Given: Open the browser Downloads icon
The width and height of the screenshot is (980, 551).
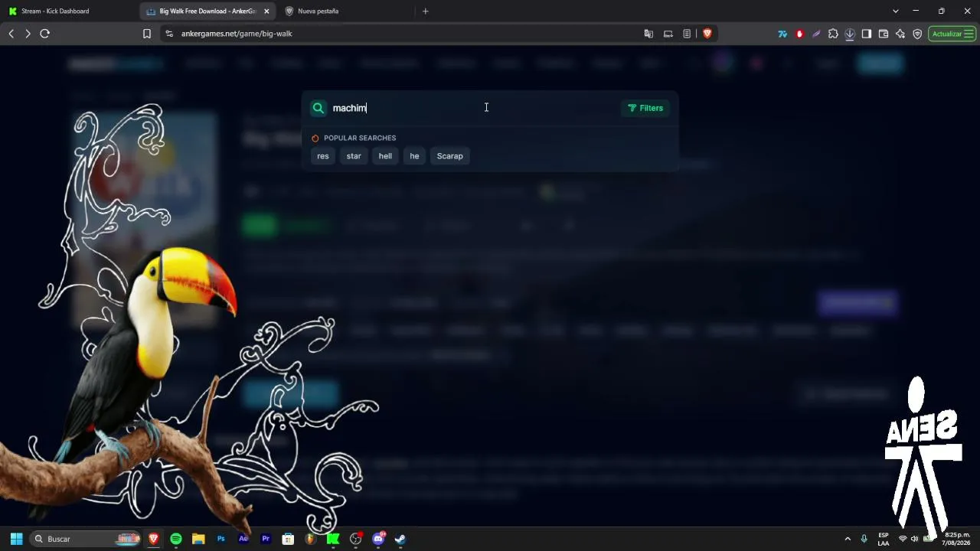Looking at the screenshot, I should (x=850, y=34).
